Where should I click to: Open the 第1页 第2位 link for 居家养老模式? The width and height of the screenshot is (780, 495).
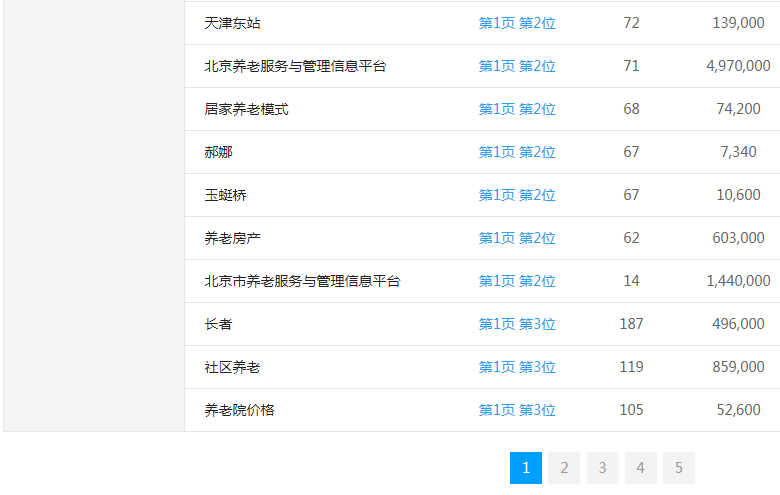click(517, 109)
